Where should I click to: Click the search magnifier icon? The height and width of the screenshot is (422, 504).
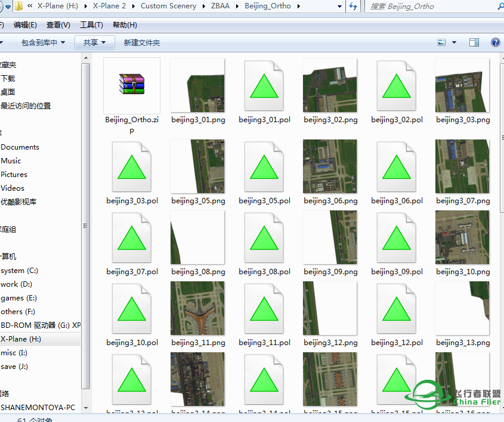coord(501,6)
